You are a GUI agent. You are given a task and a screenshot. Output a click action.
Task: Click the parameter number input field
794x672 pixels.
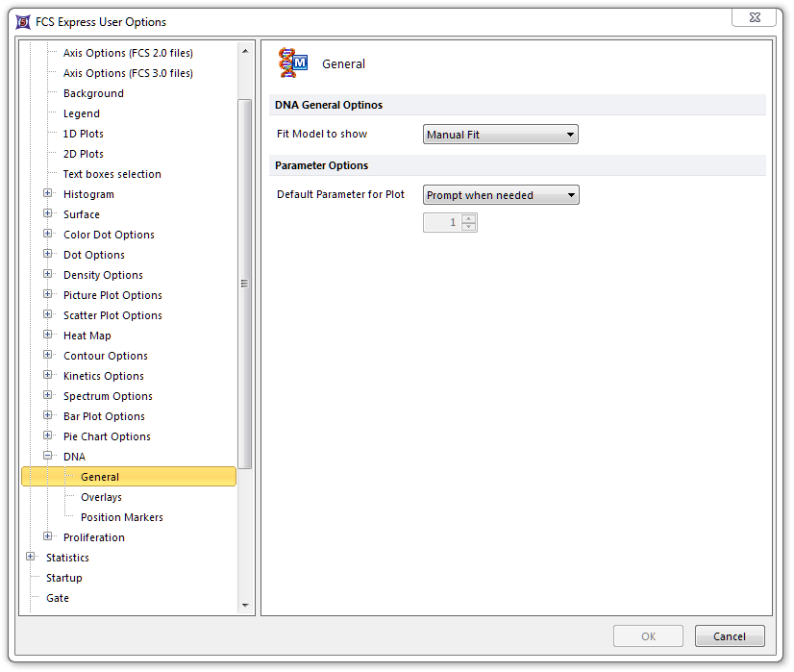pos(442,222)
